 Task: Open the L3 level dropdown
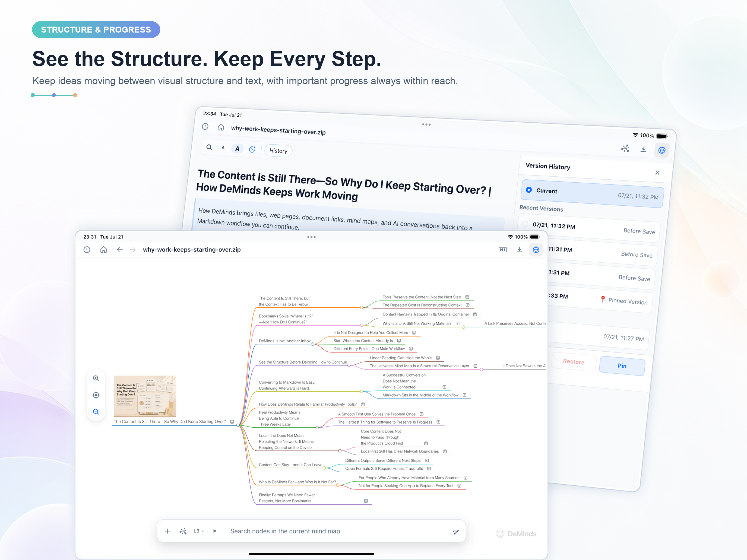[199, 531]
